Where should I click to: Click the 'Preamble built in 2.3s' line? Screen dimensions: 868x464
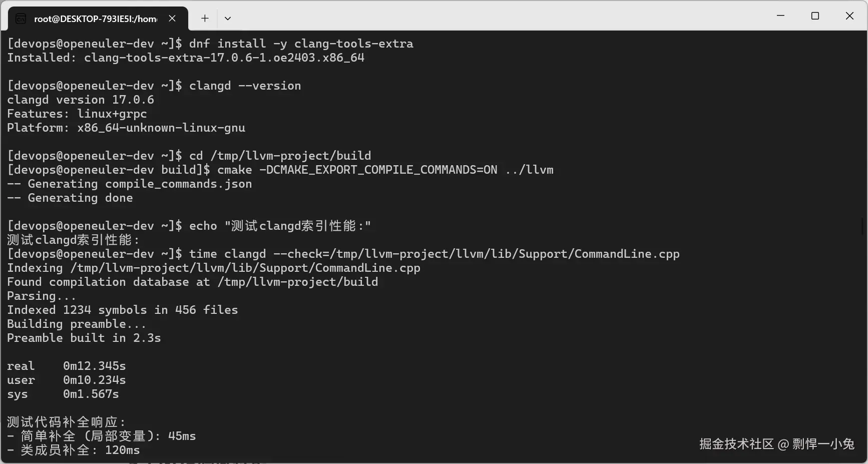tap(84, 338)
